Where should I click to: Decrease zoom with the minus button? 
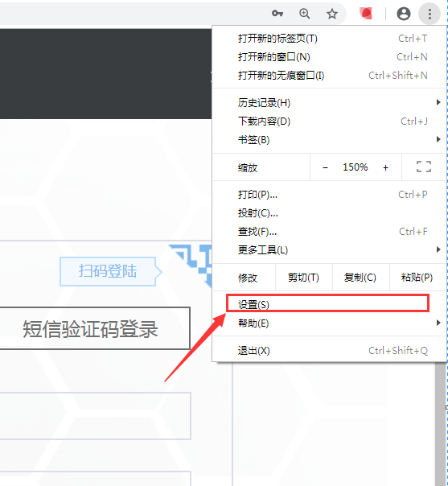(325, 167)
